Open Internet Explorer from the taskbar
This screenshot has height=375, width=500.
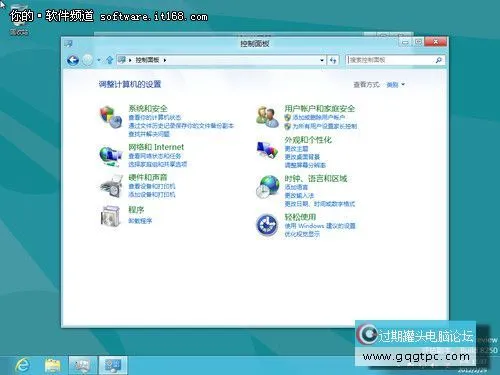22,365
